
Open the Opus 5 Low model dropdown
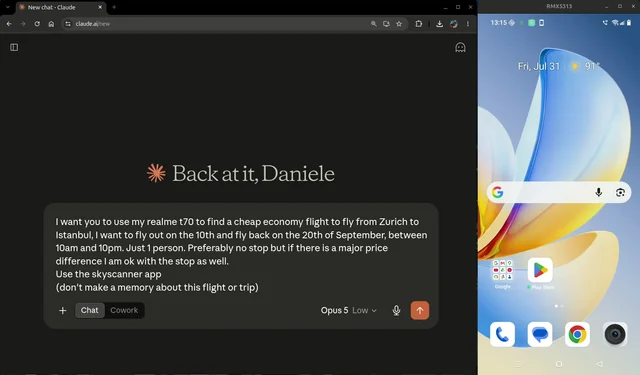pyautogui.click(x=348, y=311)
